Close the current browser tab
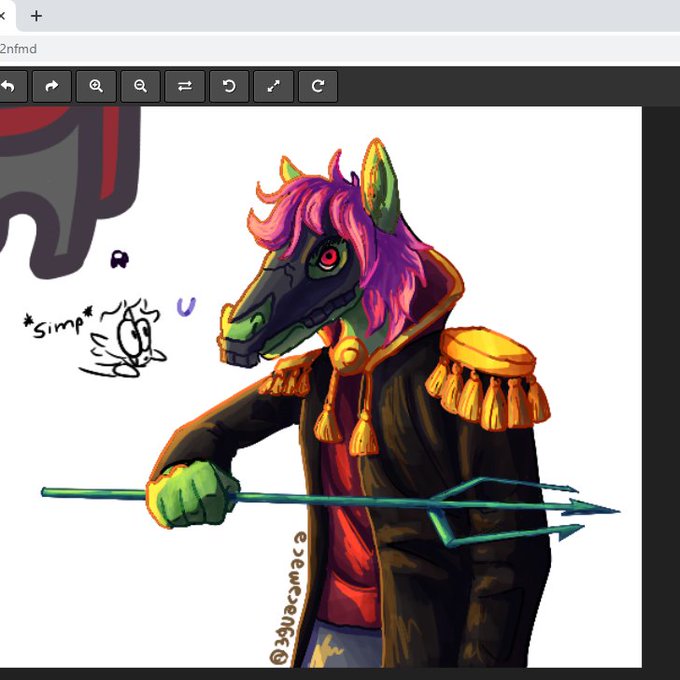Viewport: 680px width, 680px height. [x=2, y=16]
